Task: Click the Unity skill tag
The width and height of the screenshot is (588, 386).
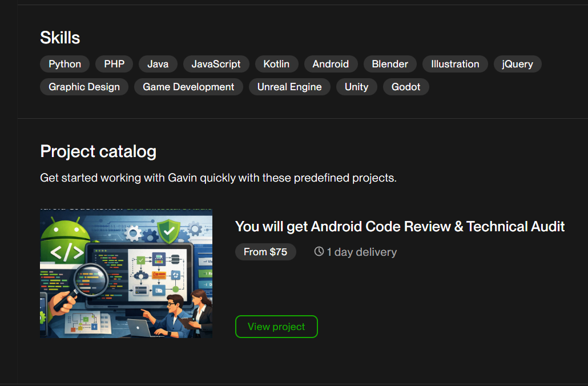Action: point(356,87)
